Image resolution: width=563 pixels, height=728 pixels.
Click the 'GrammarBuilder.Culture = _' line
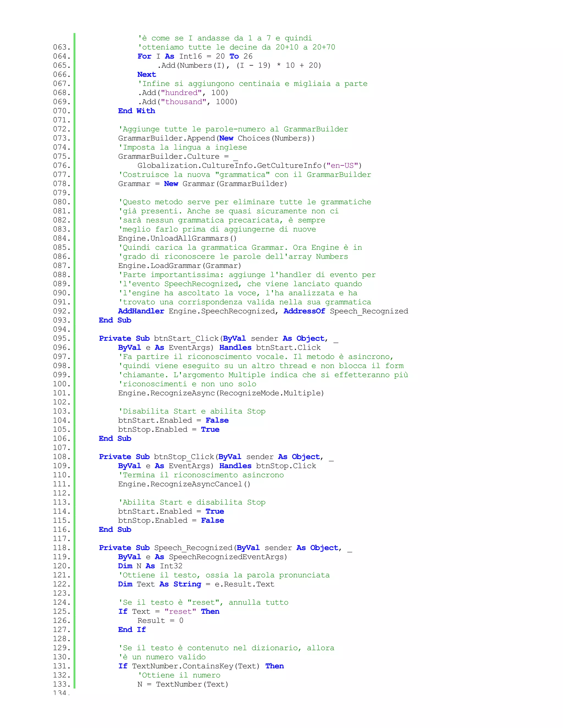178,156
